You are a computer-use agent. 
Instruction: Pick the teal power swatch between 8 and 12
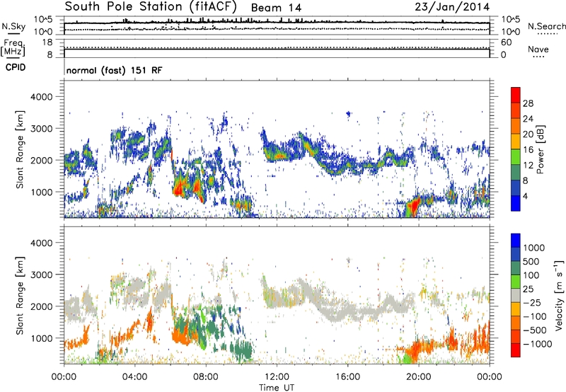pos(516,173)
